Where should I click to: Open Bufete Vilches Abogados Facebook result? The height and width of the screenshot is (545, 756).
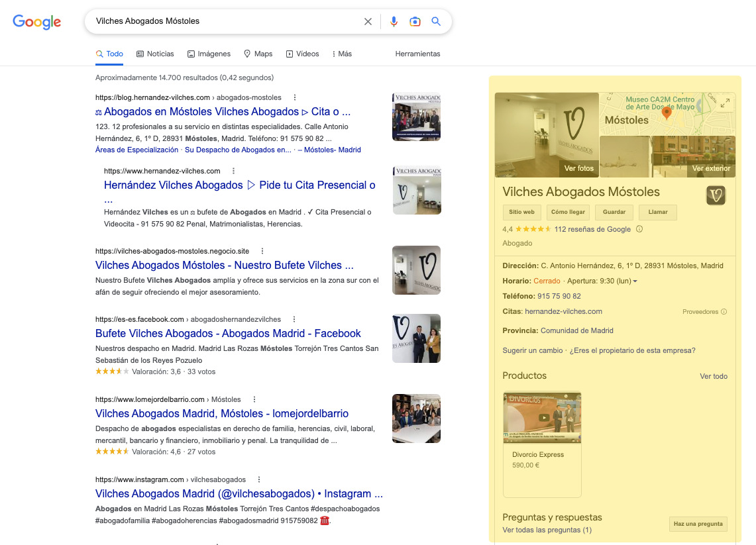pos(228,334)
